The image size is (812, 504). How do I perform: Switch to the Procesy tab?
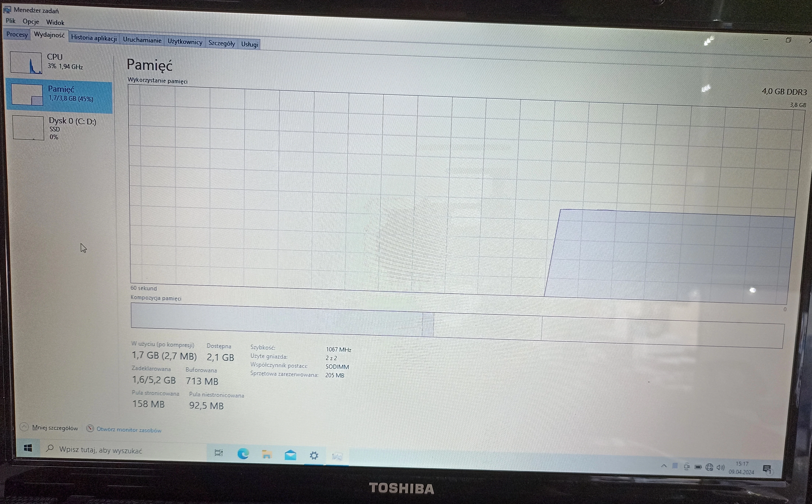tap(17, 34)
